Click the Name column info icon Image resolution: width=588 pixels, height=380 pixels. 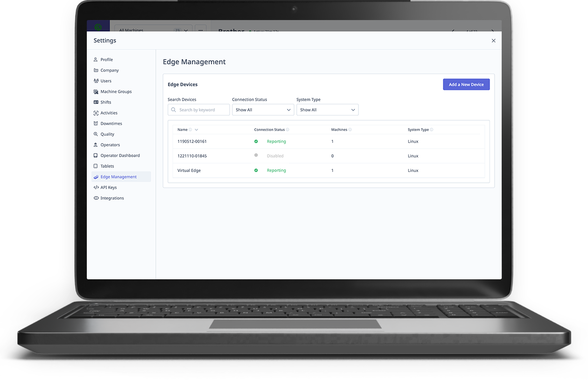[x=190, y=130]
